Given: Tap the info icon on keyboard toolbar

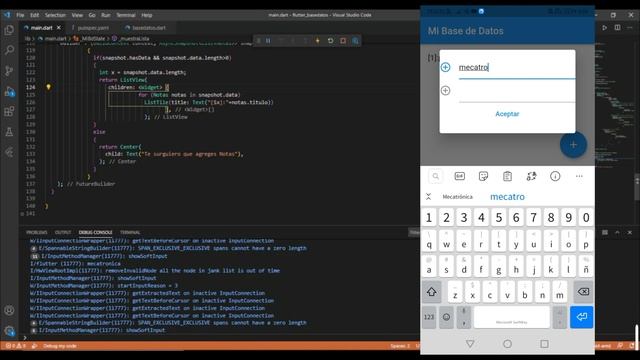Looking at the screenshot, I should tap(555, 176).
